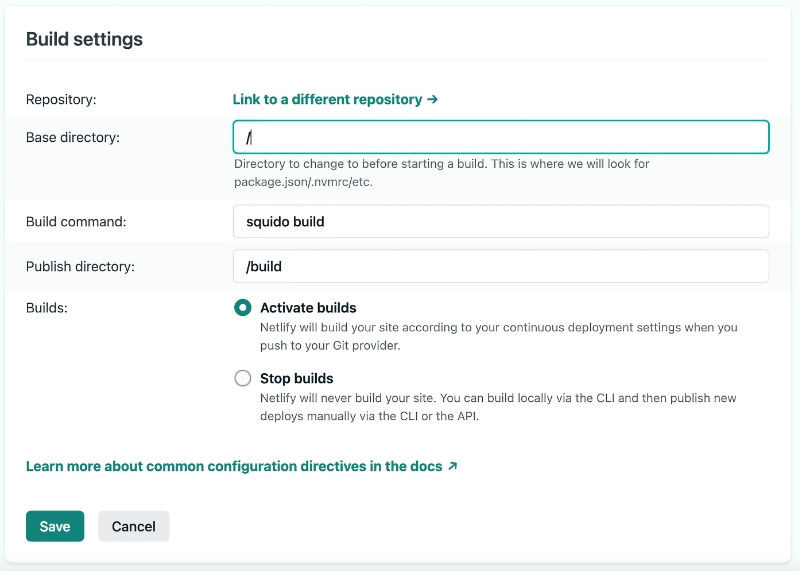Select the Activate builds radio button
Image resolution: width=800 pixels, height=571 pixels.
[x=243, y=308]
